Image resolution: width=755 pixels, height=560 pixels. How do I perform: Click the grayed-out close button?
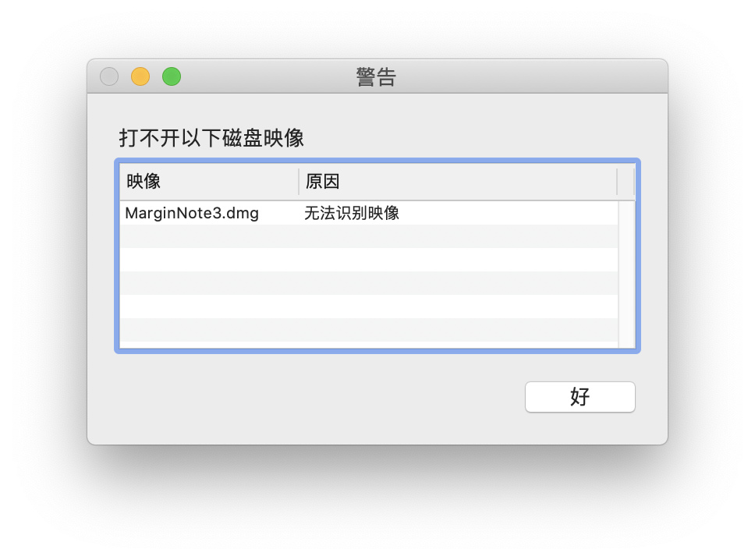coord(109,76)
